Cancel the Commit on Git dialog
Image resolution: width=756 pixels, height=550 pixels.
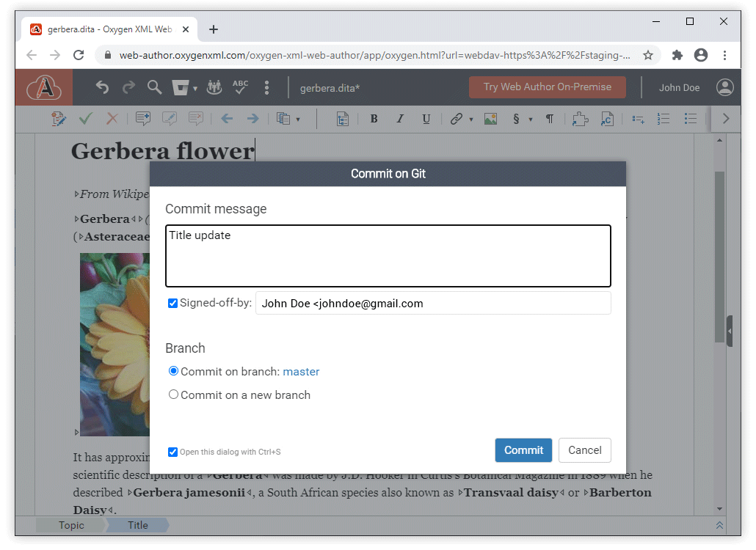(x=584, y=450)
